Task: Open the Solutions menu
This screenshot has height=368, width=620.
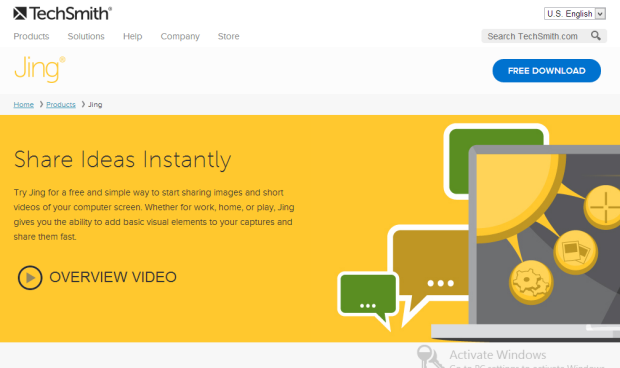Action: [86, 36]
